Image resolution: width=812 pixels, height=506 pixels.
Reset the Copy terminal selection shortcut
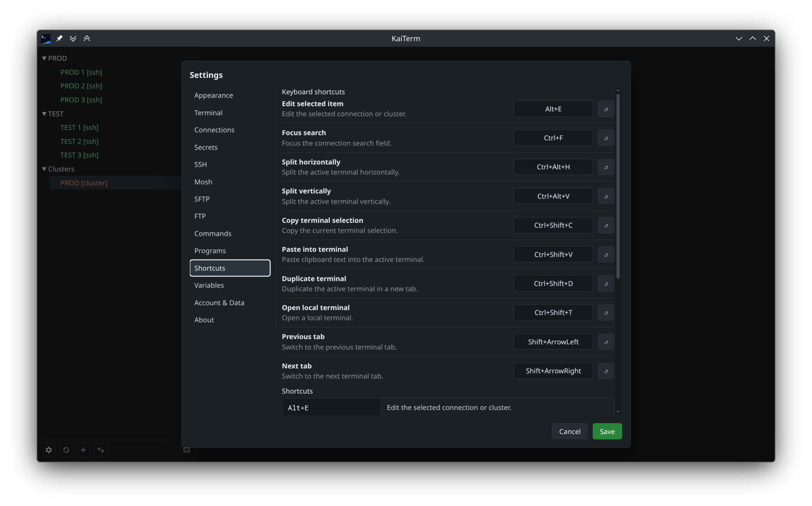tap(606, 225)
